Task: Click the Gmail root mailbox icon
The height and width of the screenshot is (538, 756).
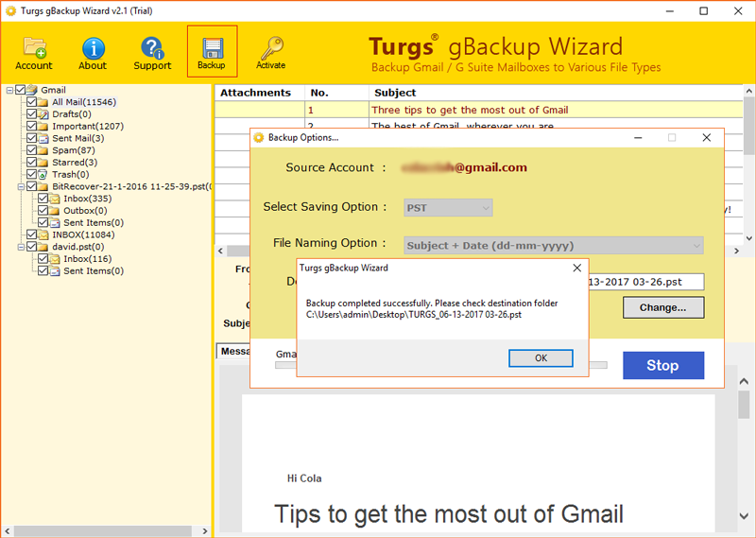Action: pyautogui.click(x=32, y=90)
